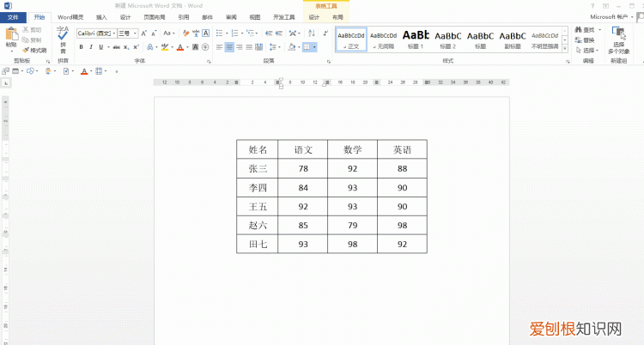The width and height of the screenshot is (644, 345).
Task: Switch to the Page Layout (页面布局) tab
Action: [x=154, y=17]
